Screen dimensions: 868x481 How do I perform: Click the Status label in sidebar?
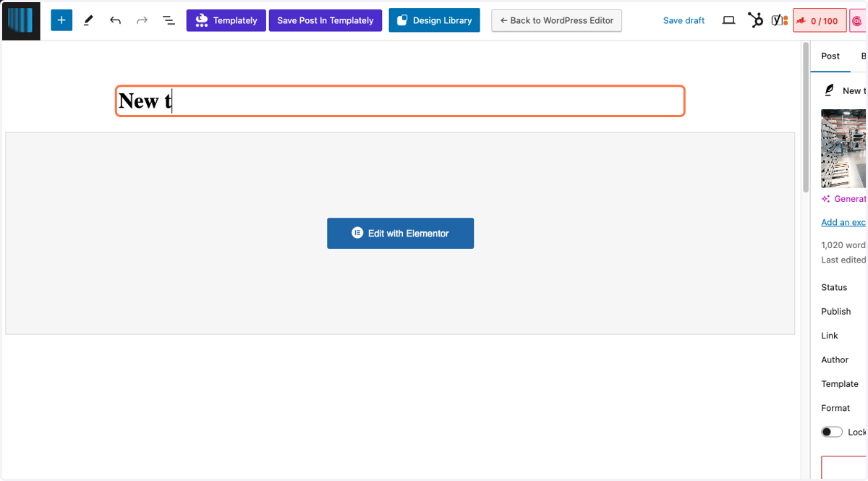(834, 287)
